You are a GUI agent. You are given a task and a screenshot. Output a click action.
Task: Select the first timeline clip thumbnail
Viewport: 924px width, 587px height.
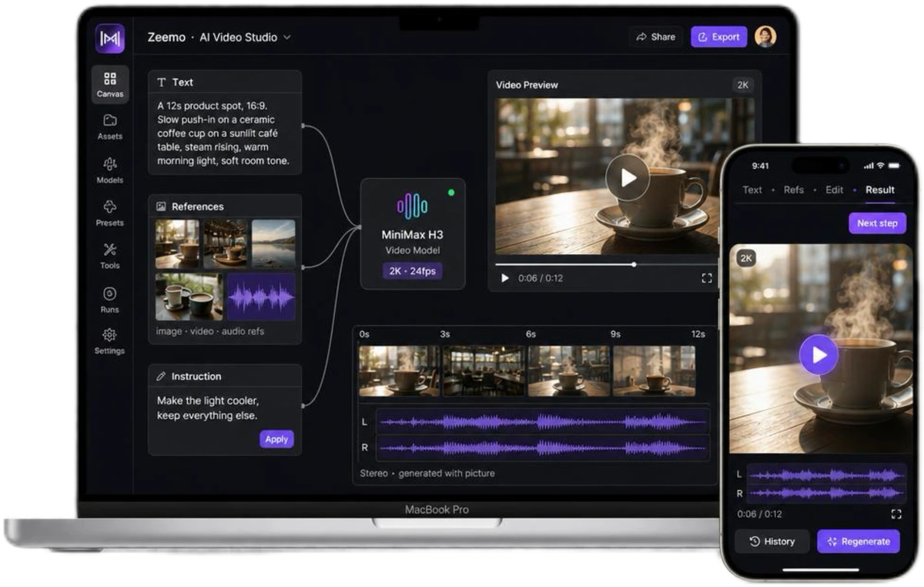tap(399, 371)
